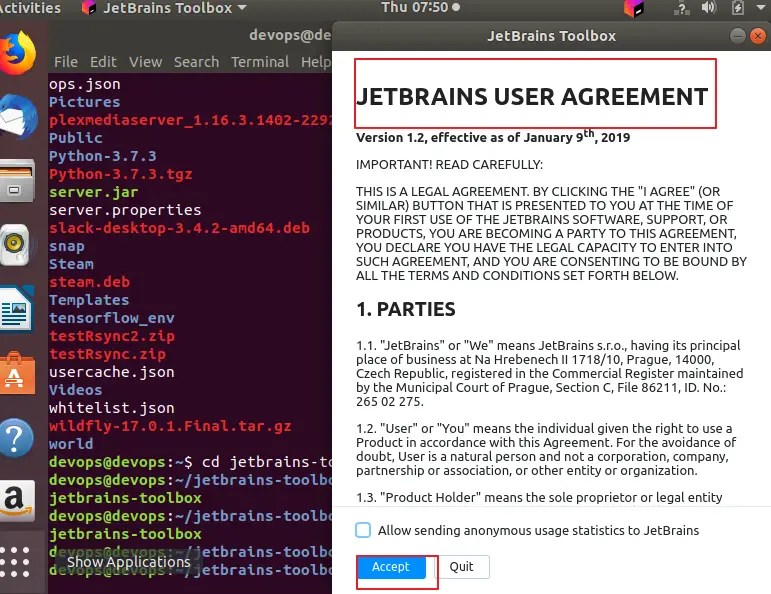Screen dimensions: 771x594
Task: Click testRsync2.zip in terminal listing
Action: [112, 336]
